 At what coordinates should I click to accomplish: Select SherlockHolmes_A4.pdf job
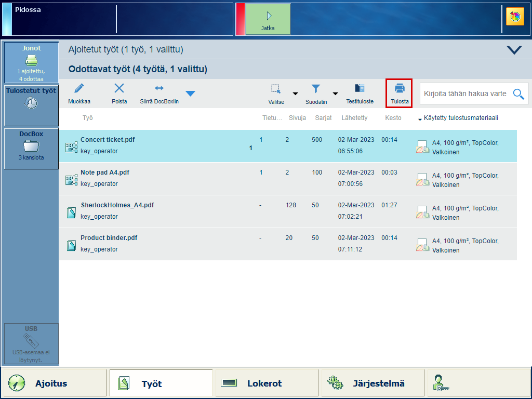click(288, 211)
